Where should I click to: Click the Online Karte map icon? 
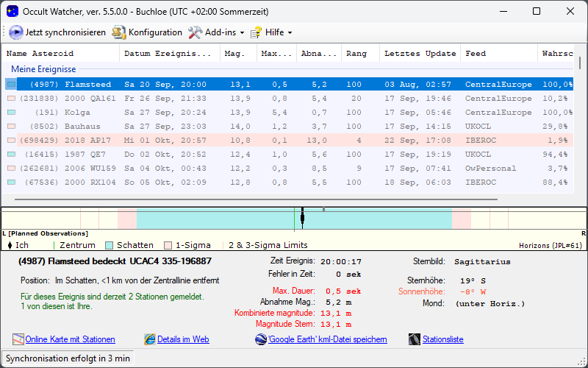[x=18, y=339]
